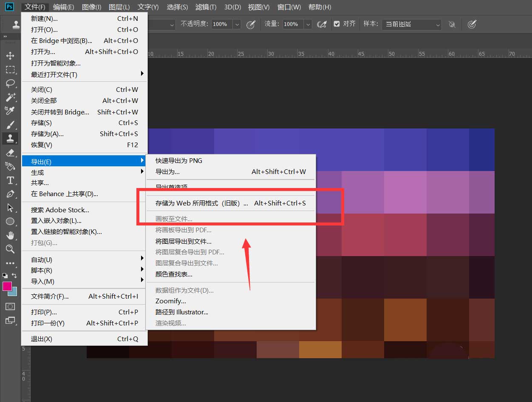Select the Ellipse shape tool
The width and height of the screenshot is (532, 402).
(10, 221)
